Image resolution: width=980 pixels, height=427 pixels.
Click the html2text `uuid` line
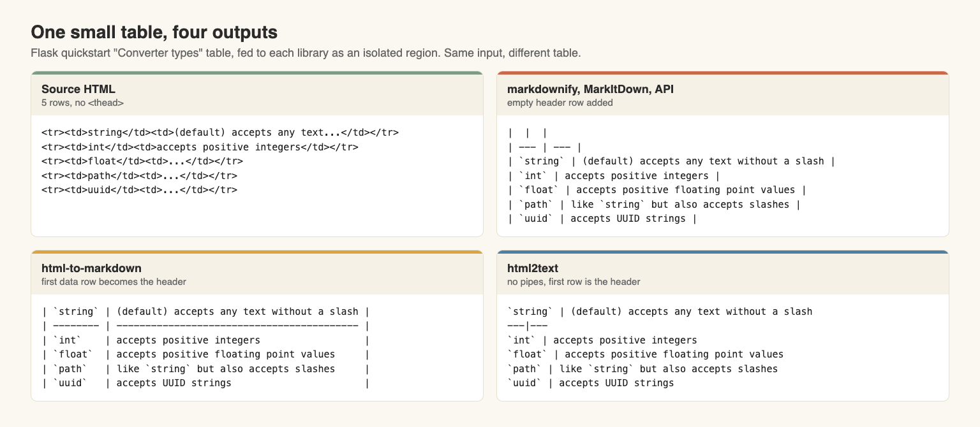pos(591,383)
